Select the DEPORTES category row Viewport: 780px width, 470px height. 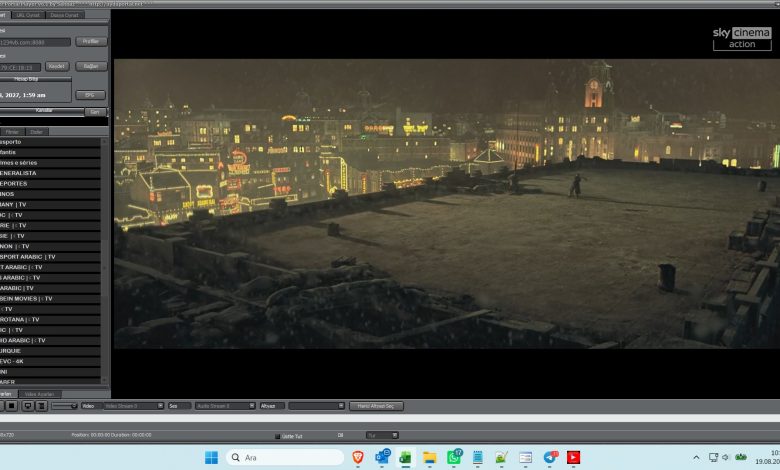click(x=50, y=184)
